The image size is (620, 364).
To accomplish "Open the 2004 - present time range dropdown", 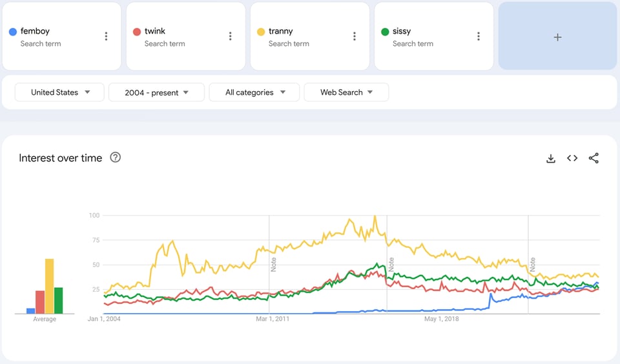I will click(156, 92).
